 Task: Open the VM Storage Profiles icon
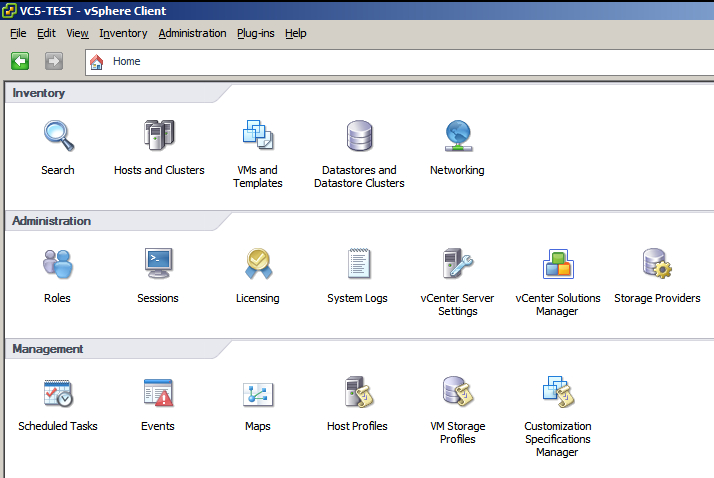tap(458, 392)
